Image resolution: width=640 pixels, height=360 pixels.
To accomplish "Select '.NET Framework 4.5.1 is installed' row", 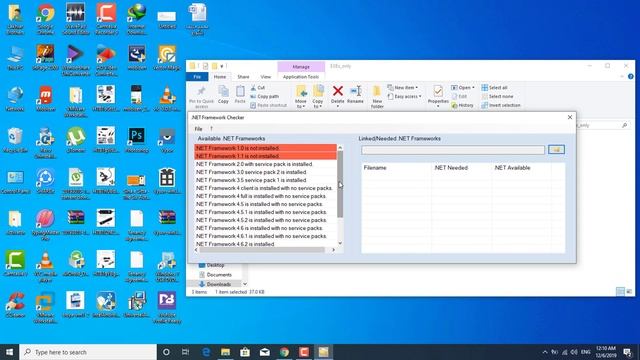I will click(265, 212).
